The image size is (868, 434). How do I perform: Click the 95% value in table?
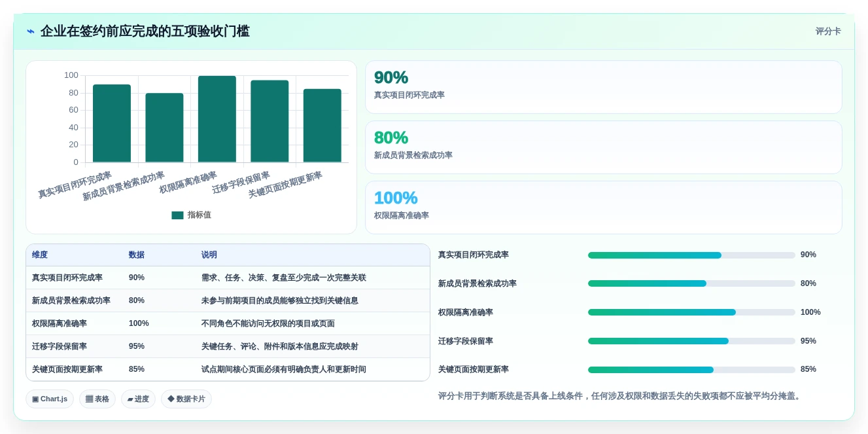pyautogui.click(x=137, y=346)
